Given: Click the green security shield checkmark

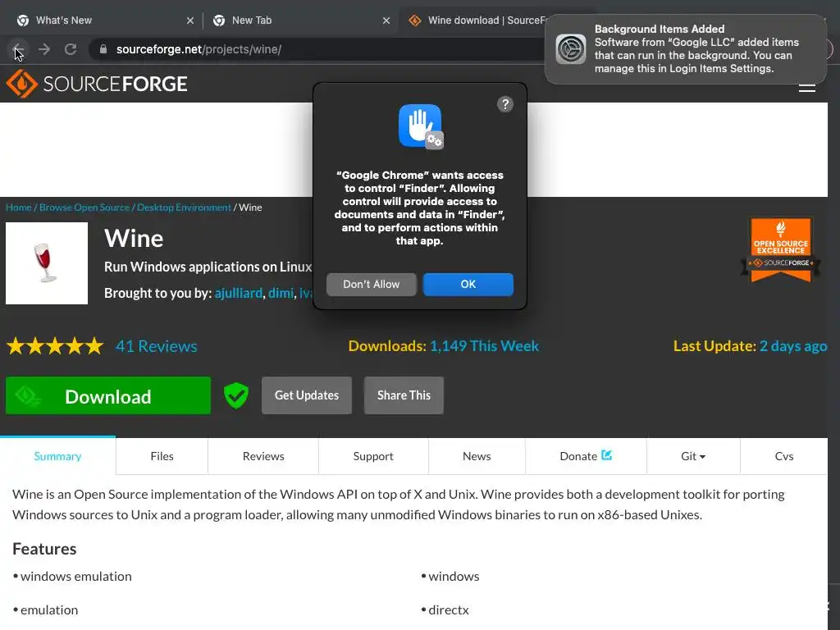Looking at the screenshot, I should [x=235, y=396].
